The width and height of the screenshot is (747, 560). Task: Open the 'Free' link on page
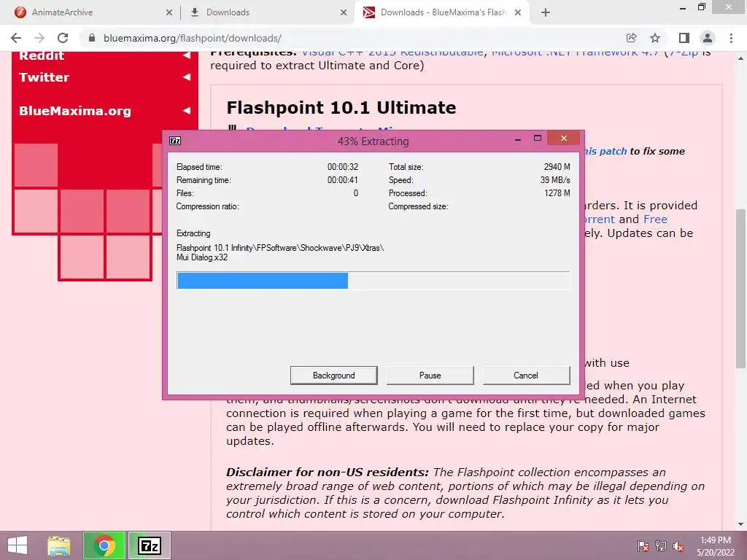[655, 219]
